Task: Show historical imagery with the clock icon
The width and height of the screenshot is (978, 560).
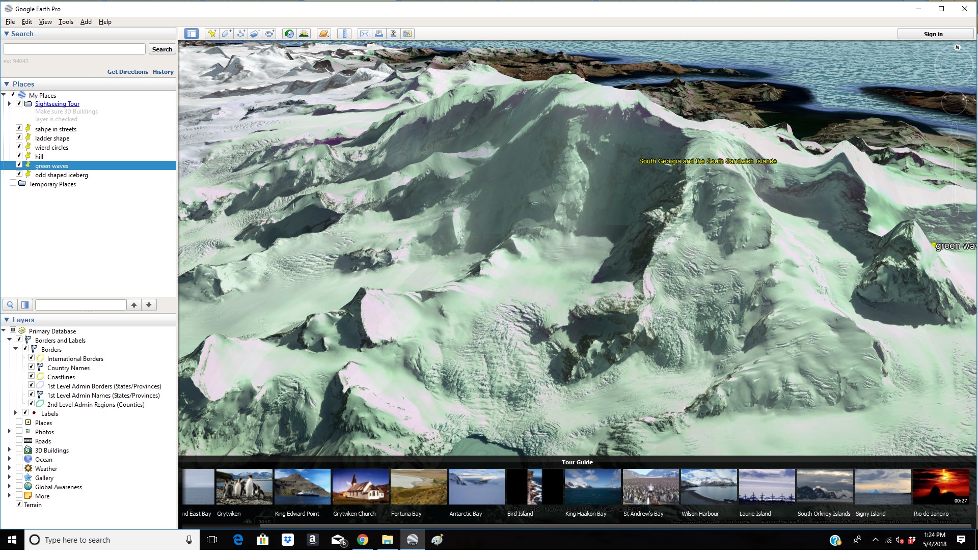Action: [289, 34]
